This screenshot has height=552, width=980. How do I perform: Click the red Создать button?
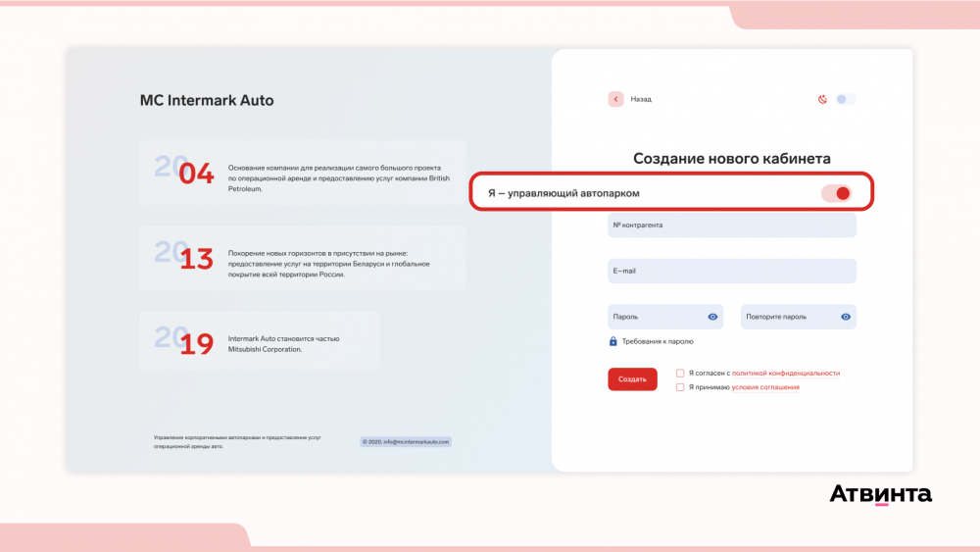tap(632, 378)
